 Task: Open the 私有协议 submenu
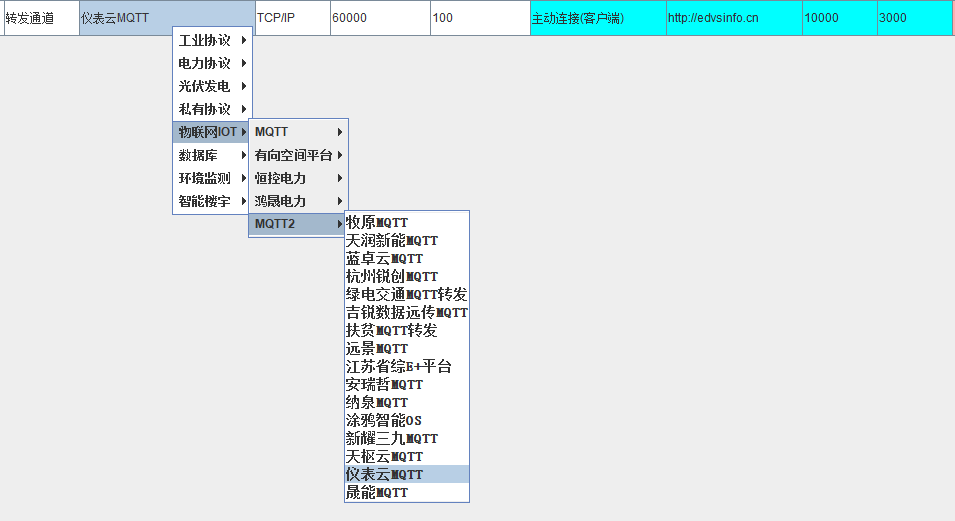click(212, 109)
